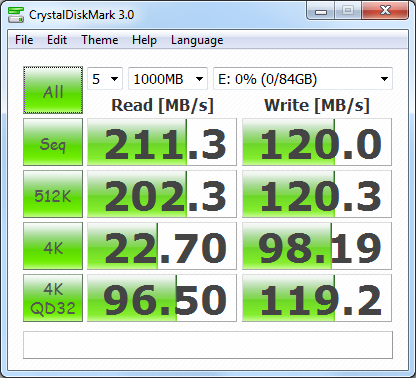The image size is (416, 378).
Task: Start the 4K QD32 test
Action: [x=53, y=298]
